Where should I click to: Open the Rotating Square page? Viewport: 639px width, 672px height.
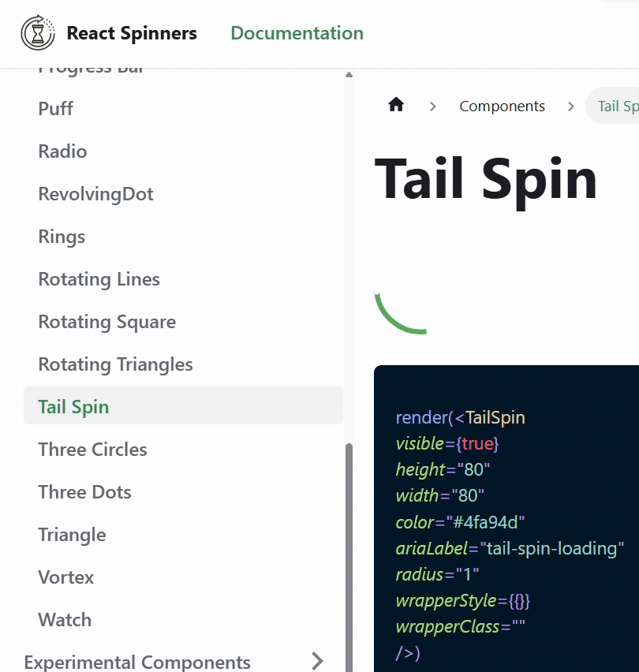[x=107, y=322]
